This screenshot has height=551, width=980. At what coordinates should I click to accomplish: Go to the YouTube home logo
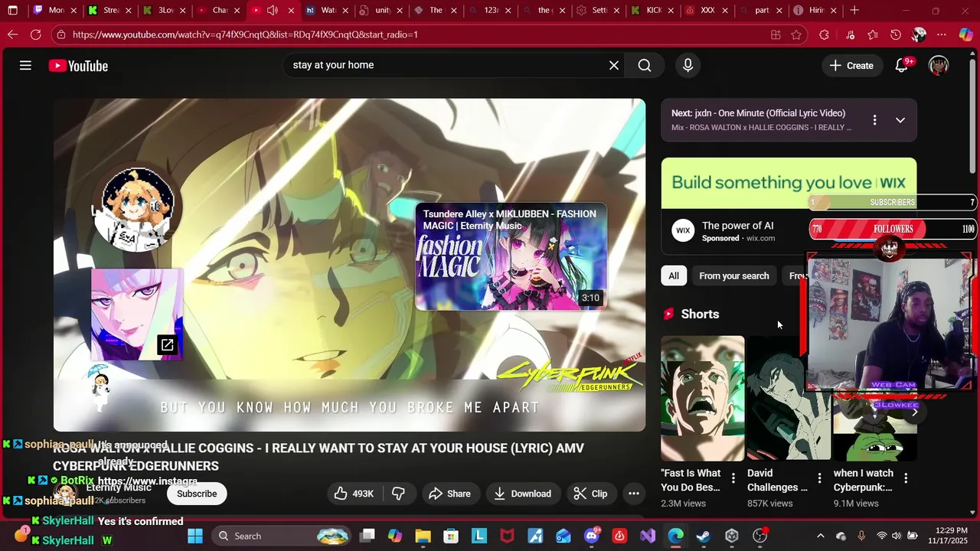(x=78, y=66)
